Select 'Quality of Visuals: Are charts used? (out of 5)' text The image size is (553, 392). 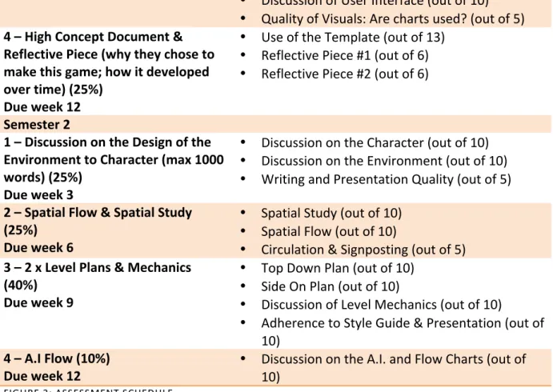coord(392,18)
